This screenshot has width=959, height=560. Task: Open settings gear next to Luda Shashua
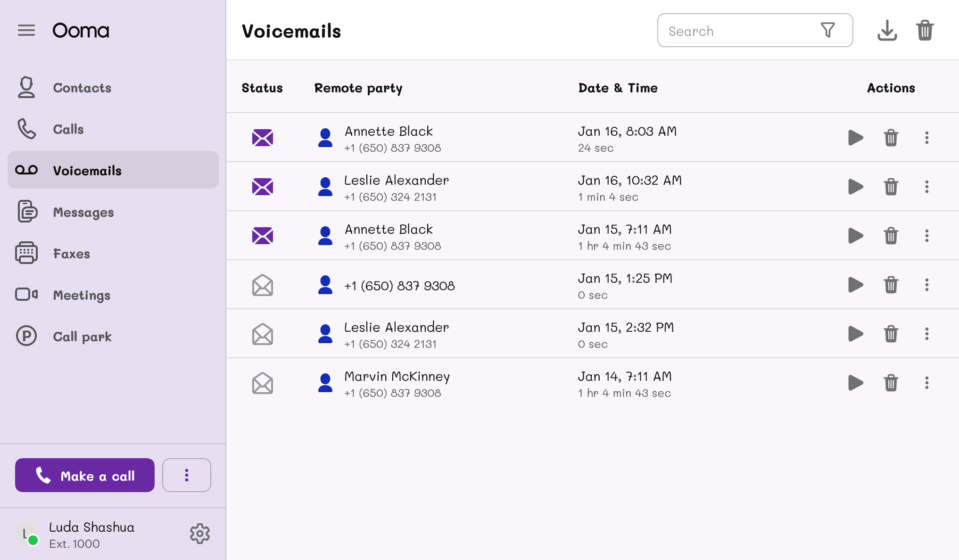pos(200,534)
